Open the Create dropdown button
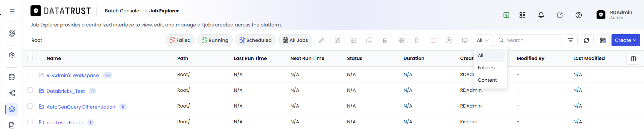The width and height of the screenshot is (644, 129). pyautogui.click(x=626, y=40)
